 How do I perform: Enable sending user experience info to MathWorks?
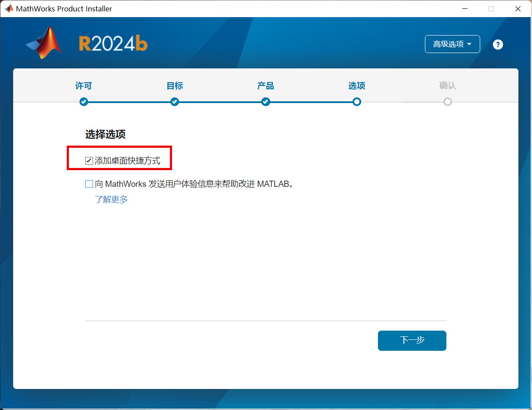click(89, 184)
